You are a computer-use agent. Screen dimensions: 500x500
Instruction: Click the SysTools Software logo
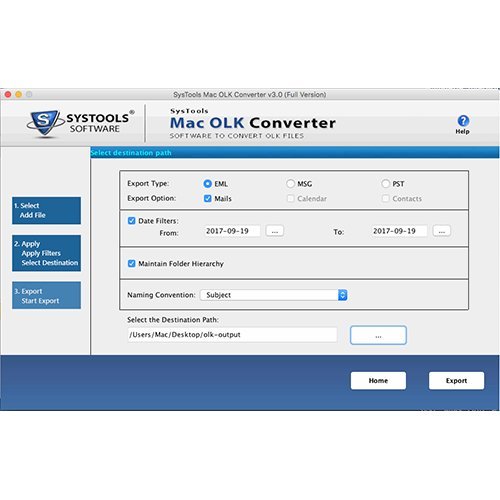(x=80, y=124)
